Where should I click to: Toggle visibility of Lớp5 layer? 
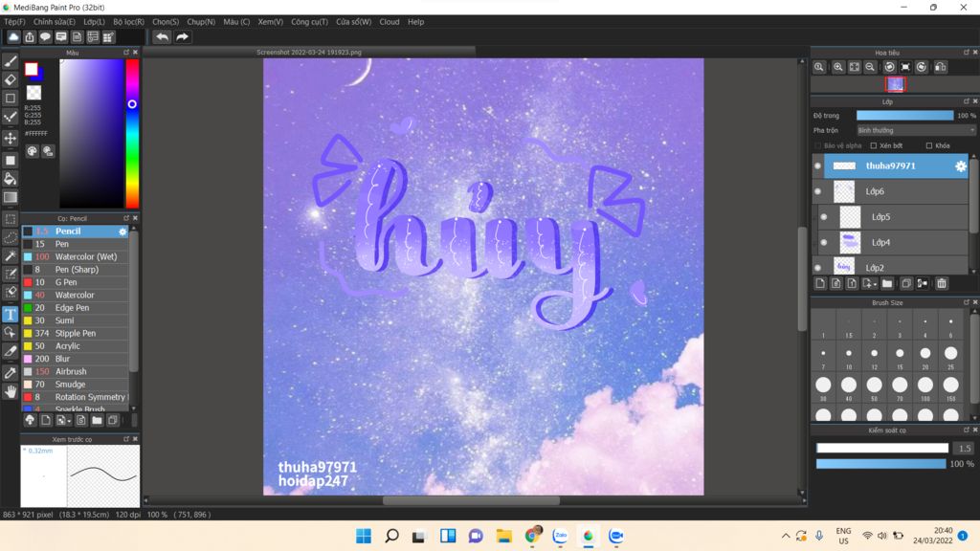(x=824, y=217)
